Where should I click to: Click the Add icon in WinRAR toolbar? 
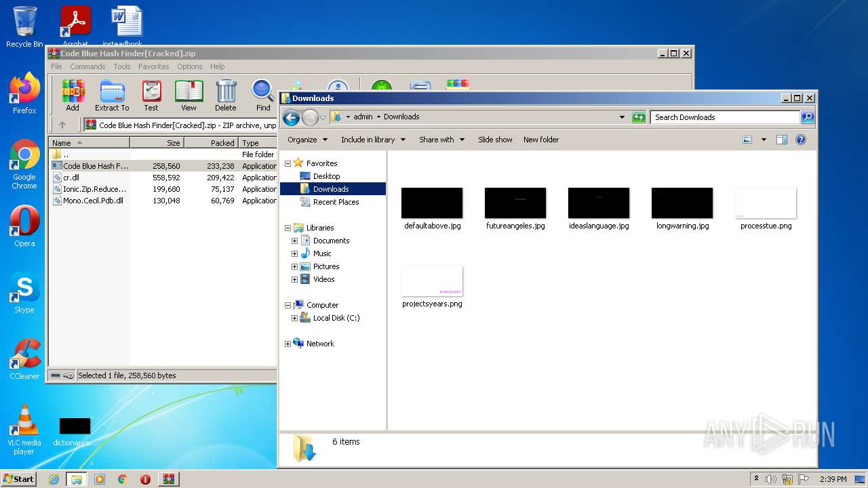73,96
